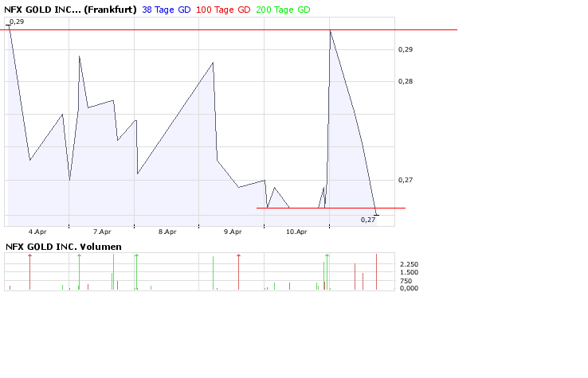Click the 1.500 volume axis label
This screenshot has width=588, height=378.
(x=409, y=272)
